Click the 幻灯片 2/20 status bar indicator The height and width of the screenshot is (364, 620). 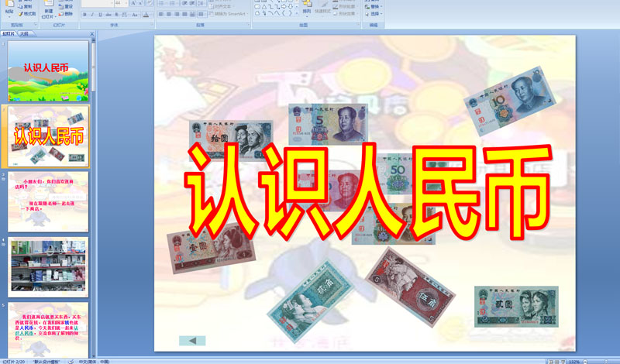pyautogui.click(x=14, y=361)
